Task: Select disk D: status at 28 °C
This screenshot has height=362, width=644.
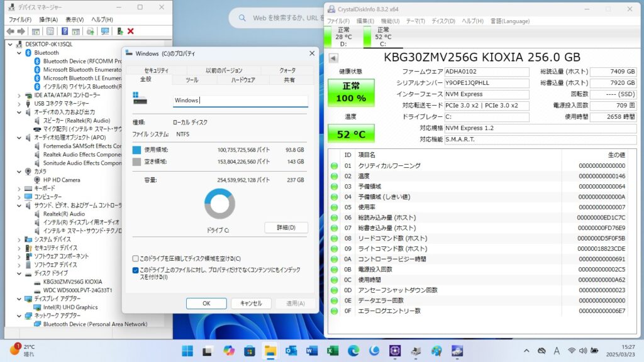Action: point(343,37)
